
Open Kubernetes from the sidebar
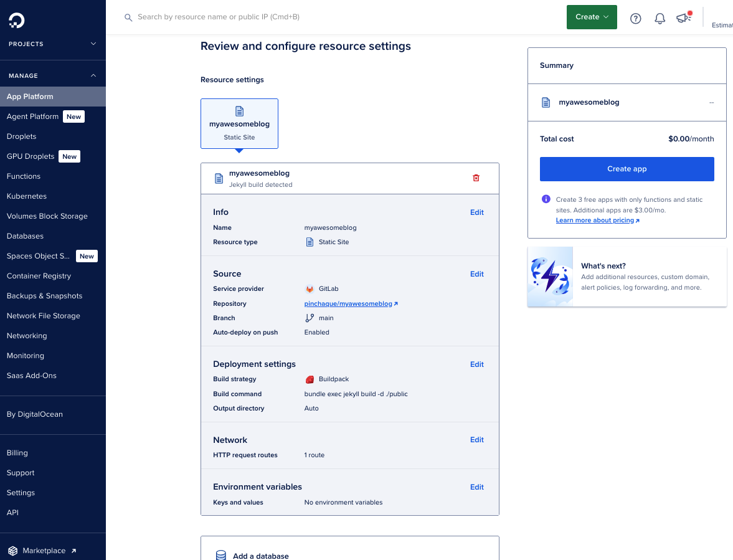coord(27,196)
